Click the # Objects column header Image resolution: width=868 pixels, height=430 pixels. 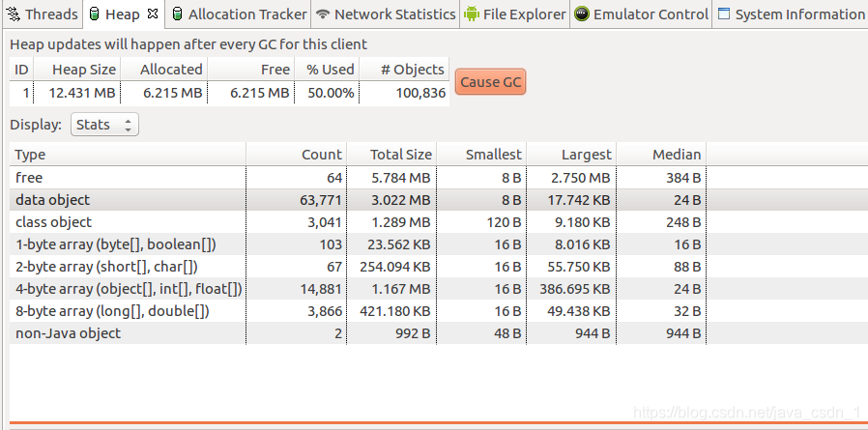404,70
